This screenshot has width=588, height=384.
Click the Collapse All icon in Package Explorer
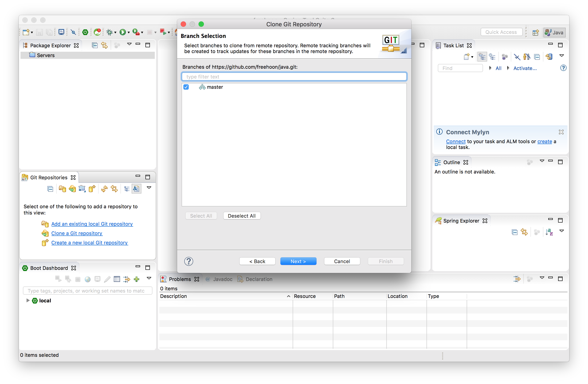tap(95, 45)
